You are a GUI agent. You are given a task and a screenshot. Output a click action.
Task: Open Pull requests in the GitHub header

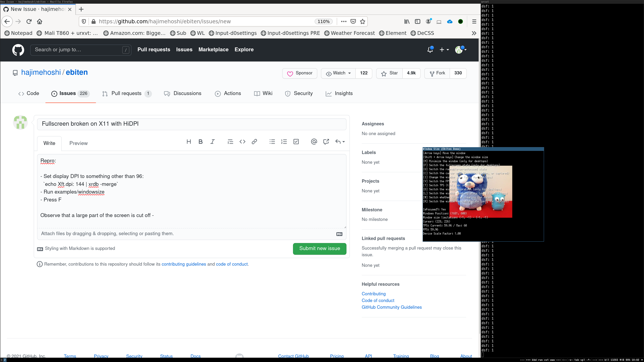tap(154, 49)
